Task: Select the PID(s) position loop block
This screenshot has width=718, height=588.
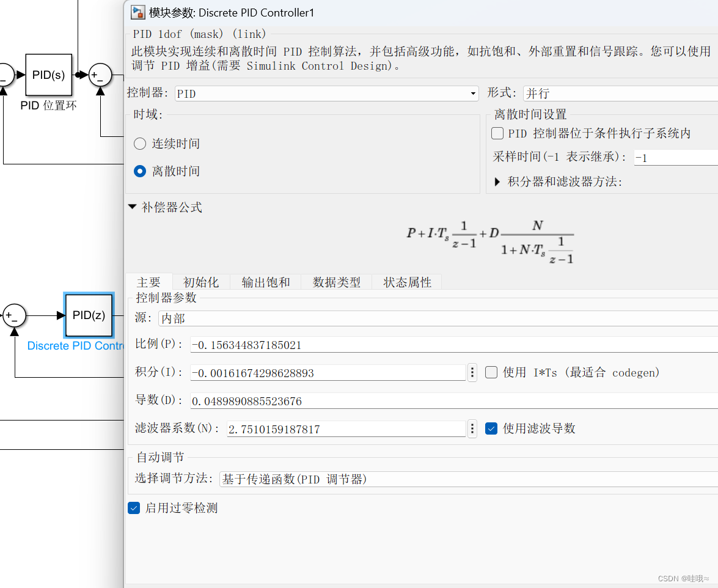Action: coord(48,75)
